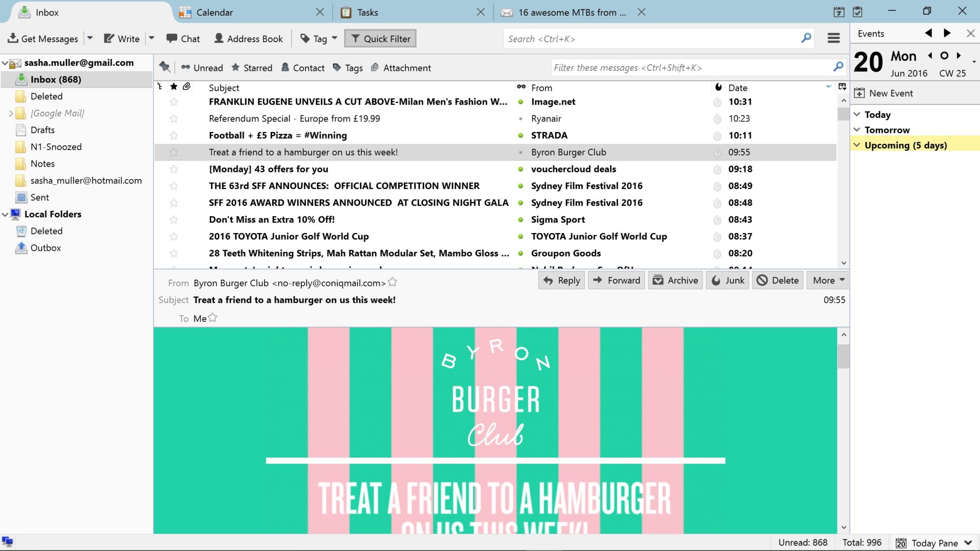Open the application hamburger menu
This screenshot has width=980, height=551.
click(833, 38)
